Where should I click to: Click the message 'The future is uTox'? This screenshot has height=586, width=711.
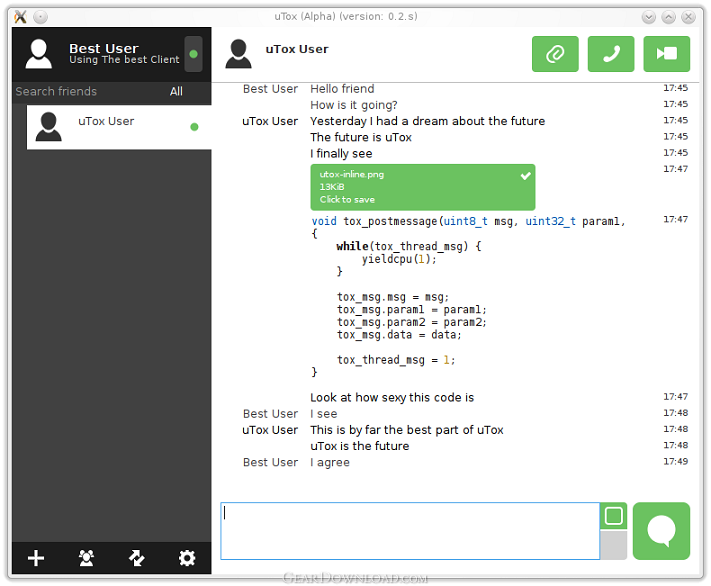pyautogui.click(x=361, y=137)
